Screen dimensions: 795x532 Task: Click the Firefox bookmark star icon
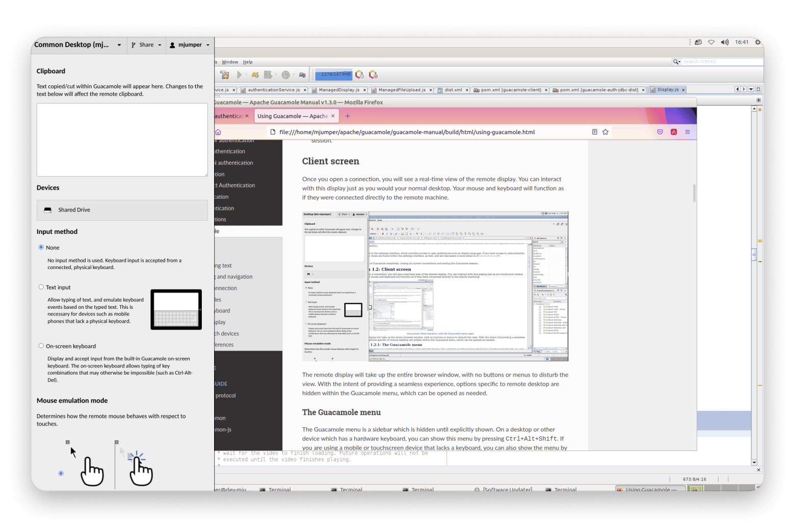coord(605,132)
